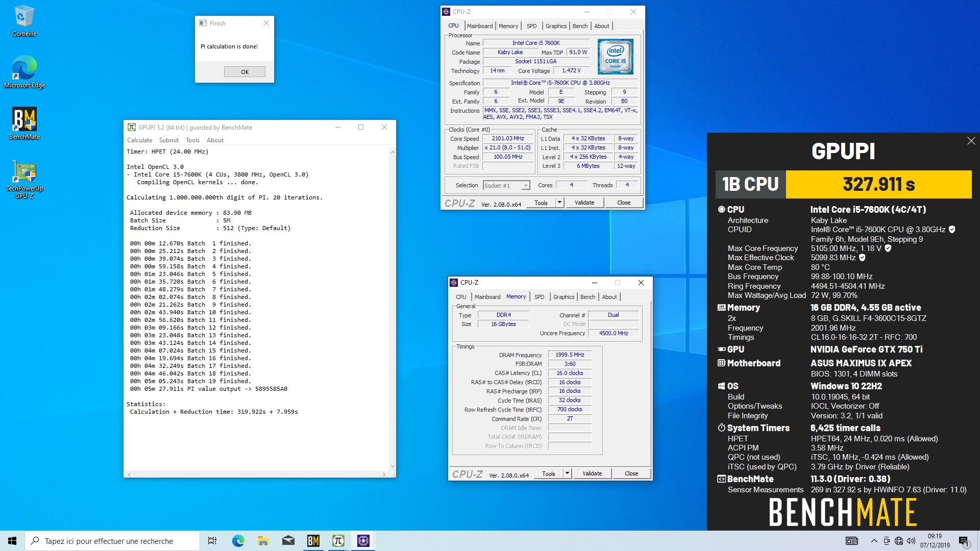
Task: Open the Submit menu in GPUPI
Action: tap(168, 140)
